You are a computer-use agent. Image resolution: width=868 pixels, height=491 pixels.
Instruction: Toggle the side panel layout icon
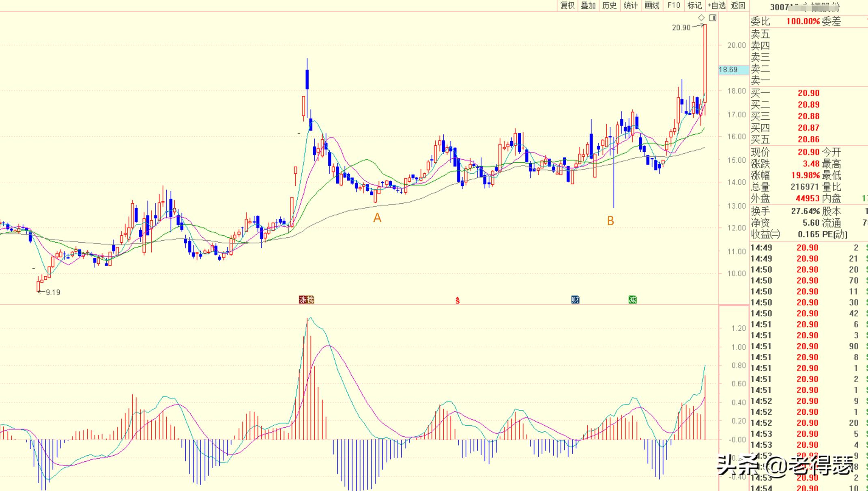(x=713, y=18)
